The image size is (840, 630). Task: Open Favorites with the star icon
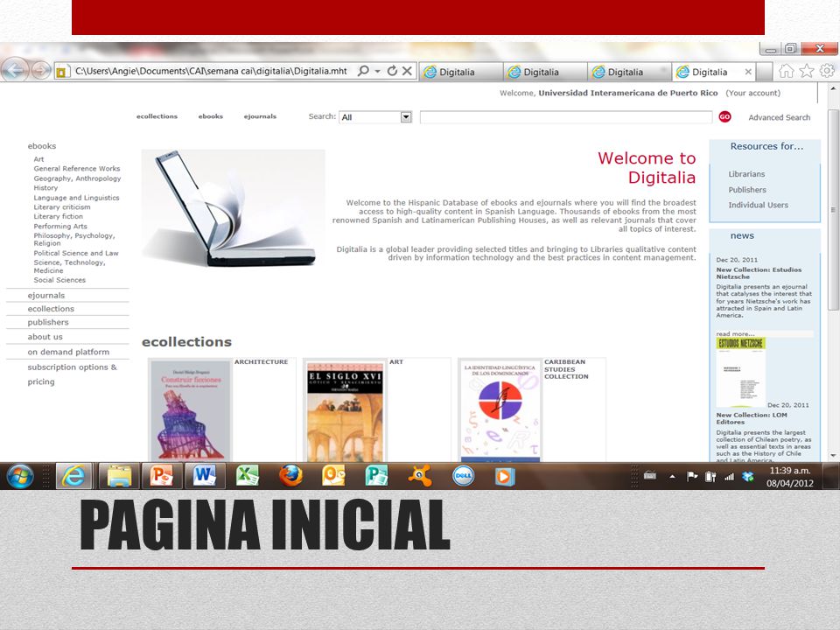pos(807,71)
